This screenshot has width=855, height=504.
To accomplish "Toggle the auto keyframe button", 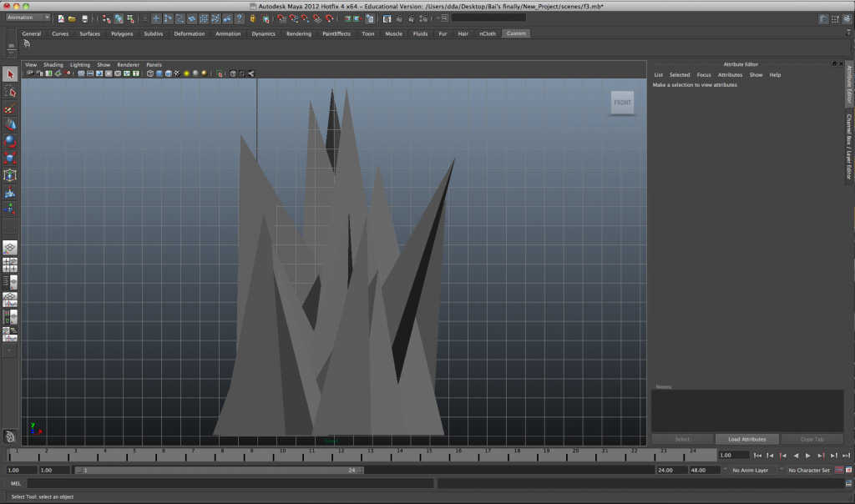I will pyautogui.click(x=838, y=470).
